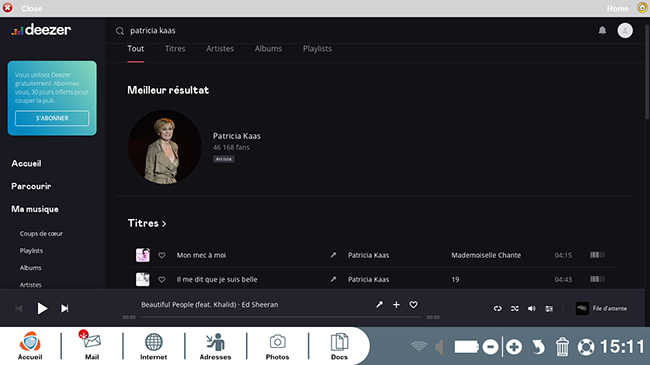Image resolution: width=650 pixels, height=365 pixels.
Task: Open Photos in the bottom dock
Action: [277, 346]
